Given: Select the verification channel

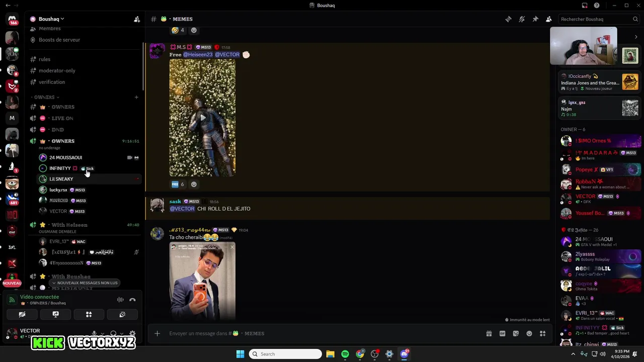Looking at the screenshot, I should (52, 82).
